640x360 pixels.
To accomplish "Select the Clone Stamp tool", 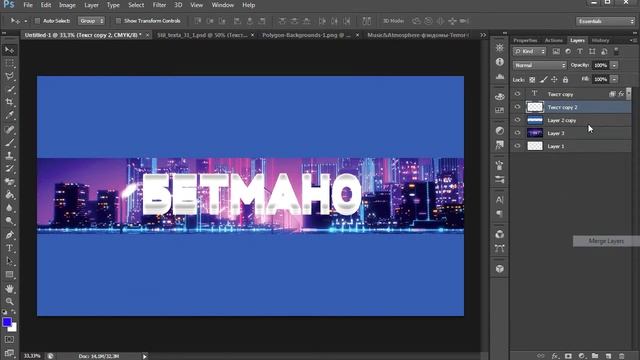I will 10,156.
